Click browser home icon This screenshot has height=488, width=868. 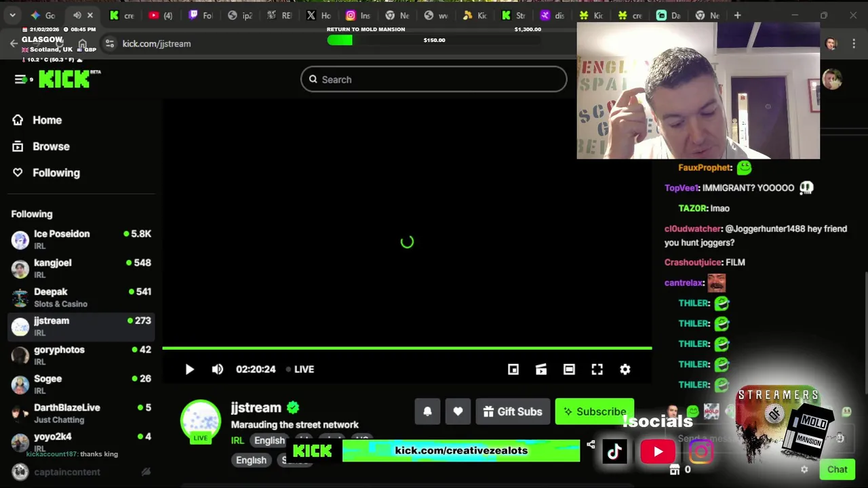[x=82, y=43]
